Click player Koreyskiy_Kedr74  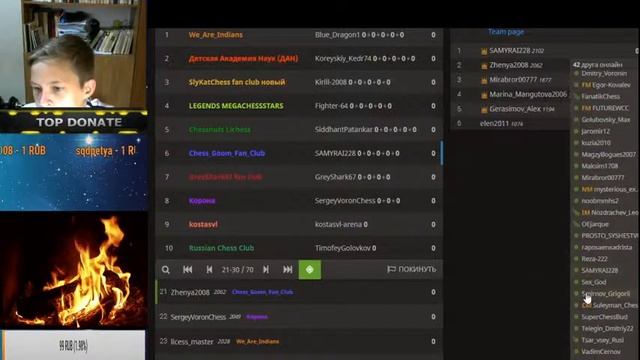[x=343, y=59]
